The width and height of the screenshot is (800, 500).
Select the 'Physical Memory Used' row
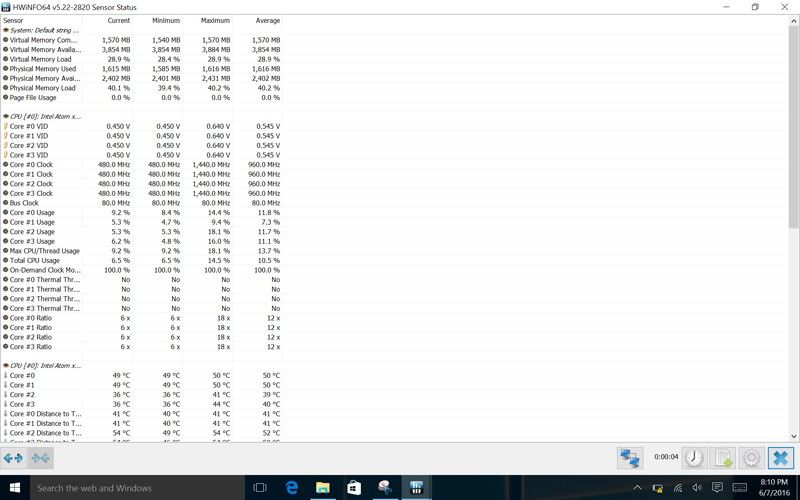pyautogui.click(x=141, y=68)
